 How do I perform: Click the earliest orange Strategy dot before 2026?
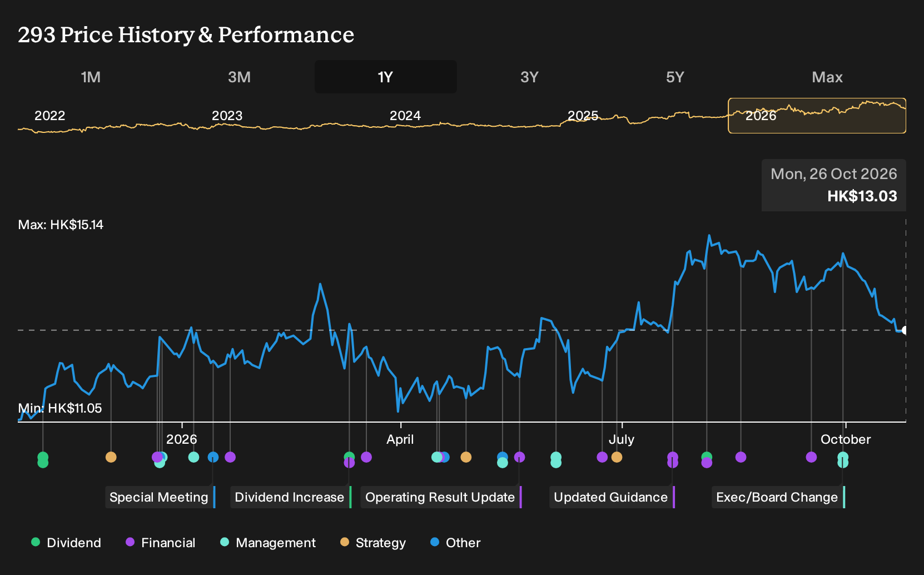click(x=111, y=457)
